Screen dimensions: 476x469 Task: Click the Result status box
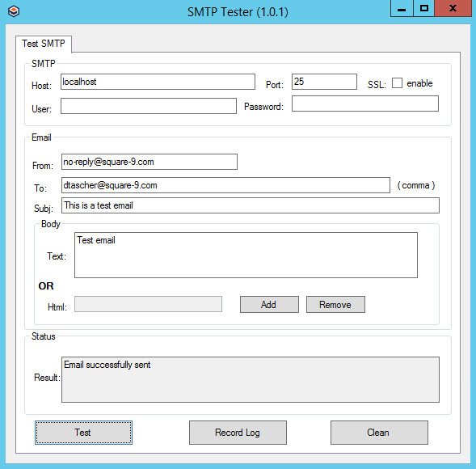coord(251,380)
